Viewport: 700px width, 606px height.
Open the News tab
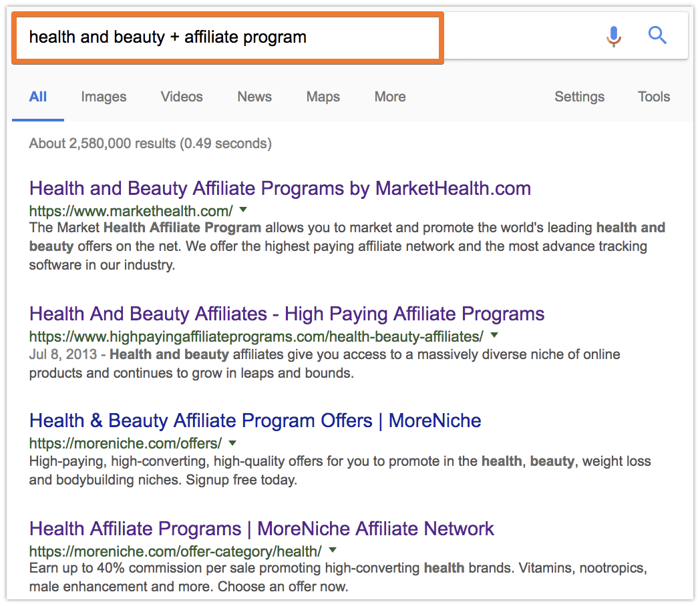254,97
